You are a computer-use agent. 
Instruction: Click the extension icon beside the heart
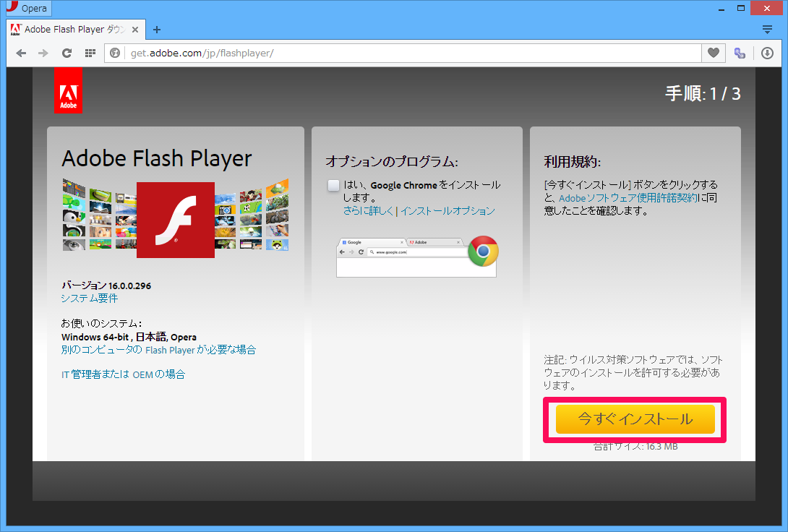point(740,53)
